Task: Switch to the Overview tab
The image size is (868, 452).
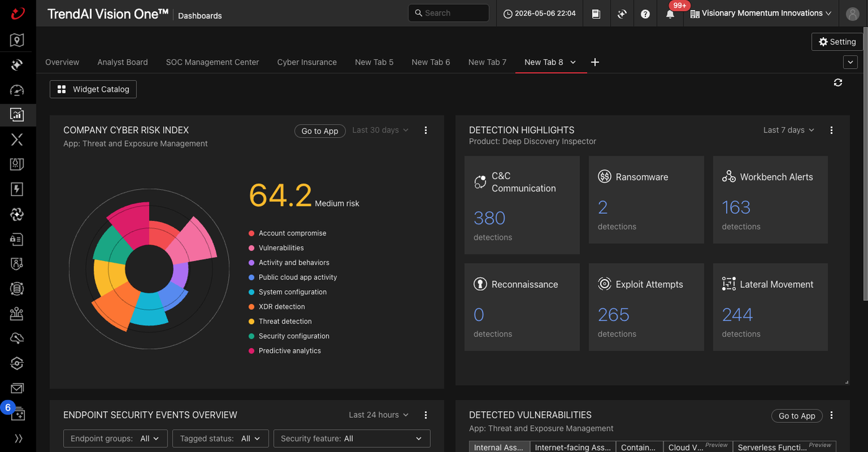Action: [x=62, y=62]
